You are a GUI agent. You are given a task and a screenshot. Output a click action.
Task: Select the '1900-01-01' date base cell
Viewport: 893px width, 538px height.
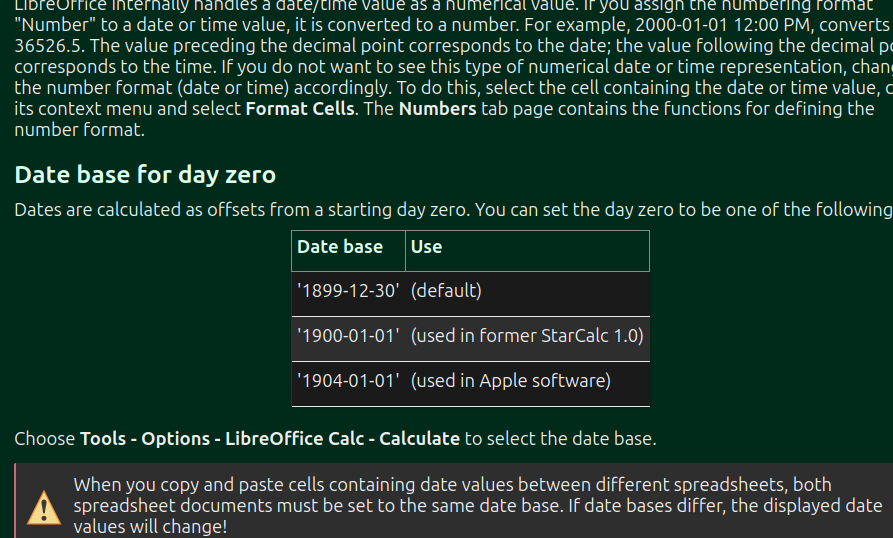tap(349, 339)
